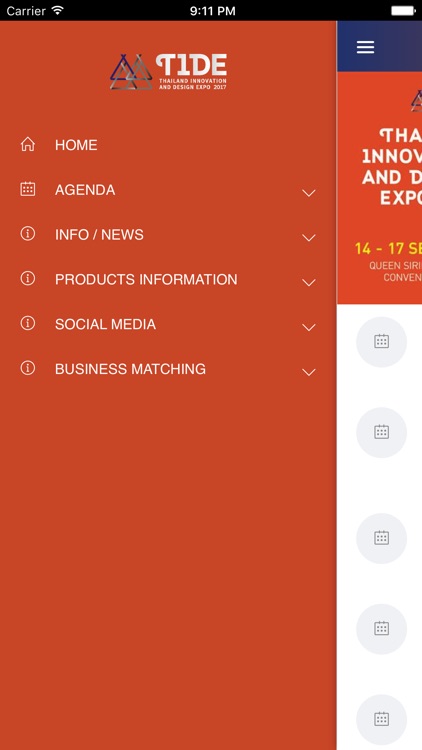This screenshot has width=422, height=750.
Task: Expand the AGENDA chevron
Action: point(309,193)
